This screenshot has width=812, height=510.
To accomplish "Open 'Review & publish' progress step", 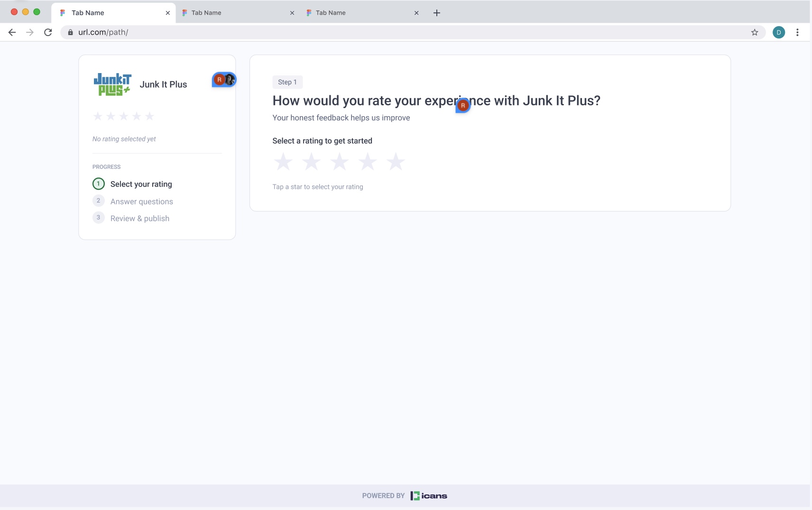I will [140, 218].
